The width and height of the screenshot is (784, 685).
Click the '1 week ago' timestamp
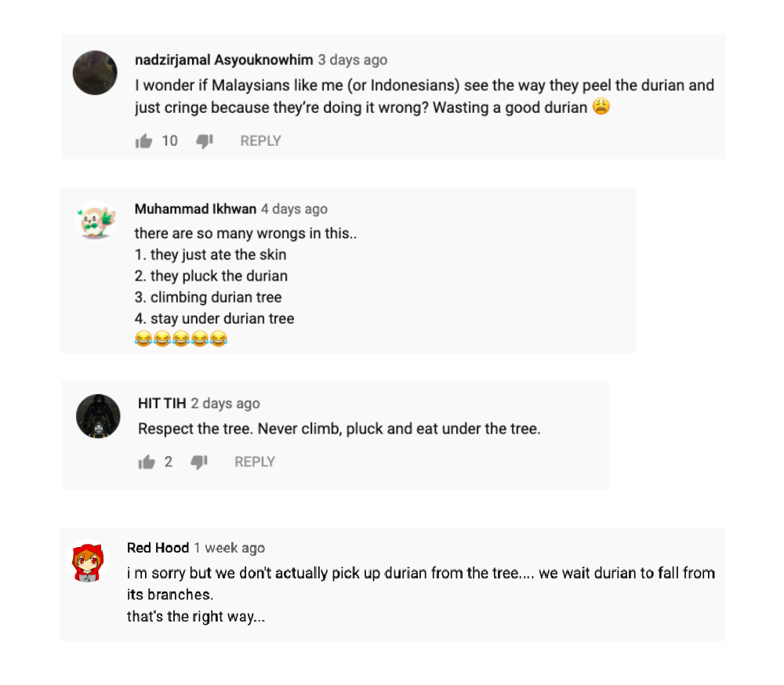click(x=229, y=548)
